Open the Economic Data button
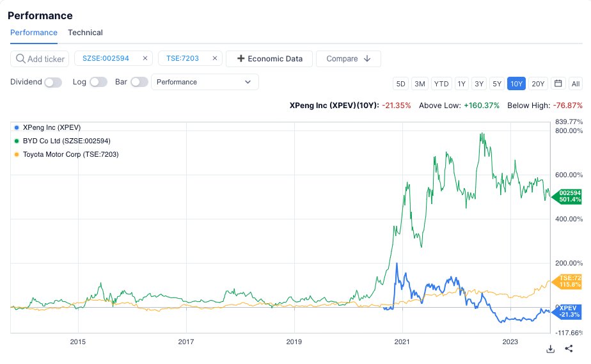Screen dimensions: 591x364 click(269, 59)
